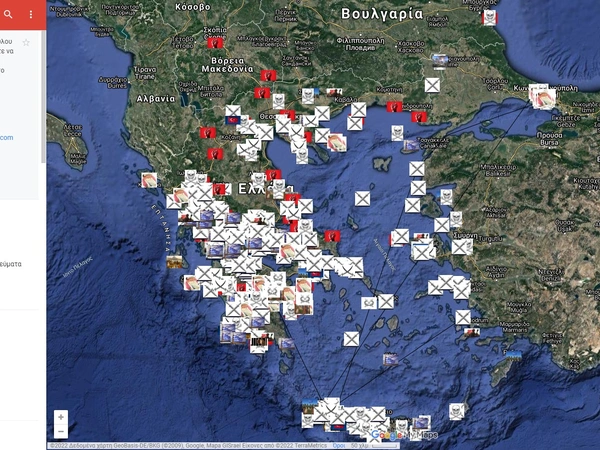
Task: Click the picture marker on Corfu island
Action: pyautogui.click(x=148, y=181)
